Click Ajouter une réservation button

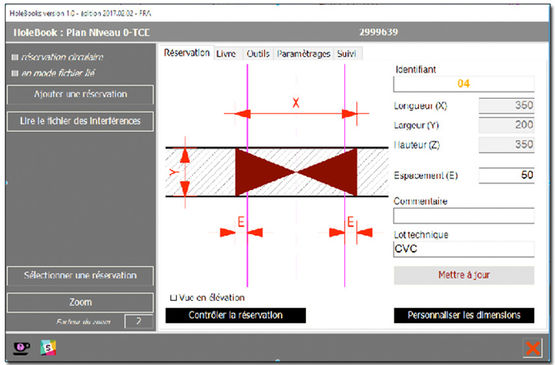(80, 95)
